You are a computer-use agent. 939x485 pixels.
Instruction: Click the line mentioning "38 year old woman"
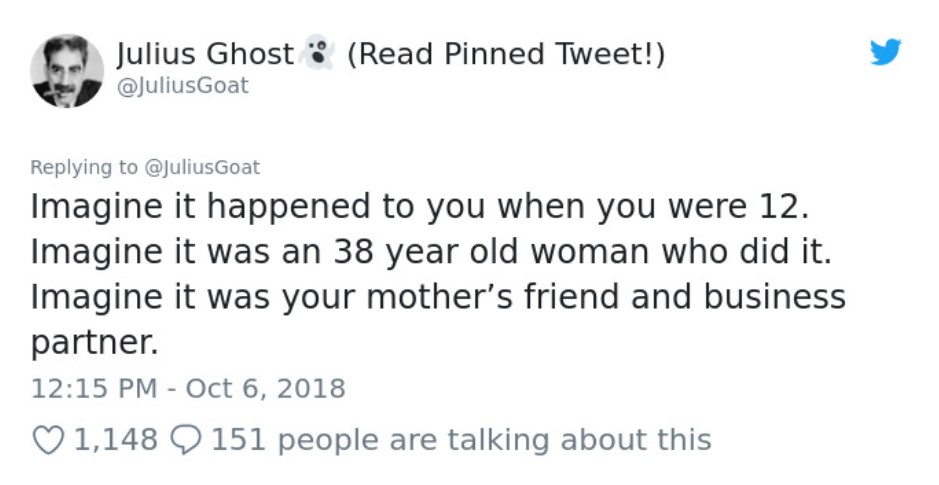coord(431,251)
